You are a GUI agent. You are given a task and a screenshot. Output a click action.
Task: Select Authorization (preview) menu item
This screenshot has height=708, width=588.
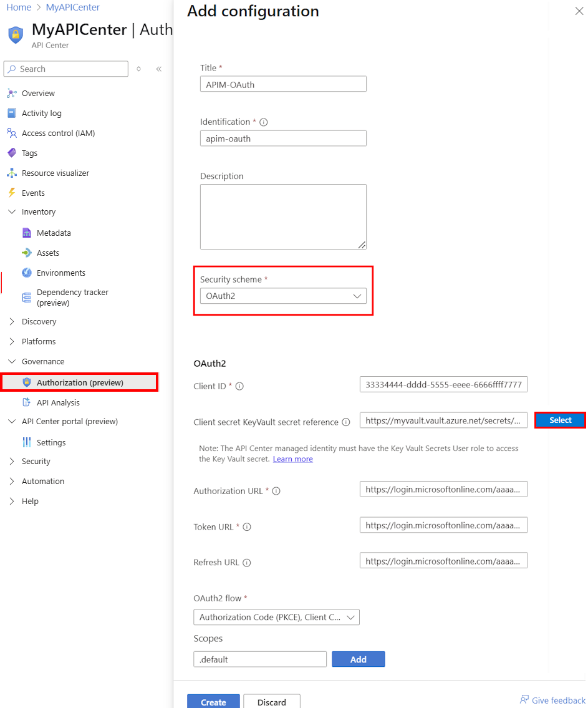tap(79, 382)
